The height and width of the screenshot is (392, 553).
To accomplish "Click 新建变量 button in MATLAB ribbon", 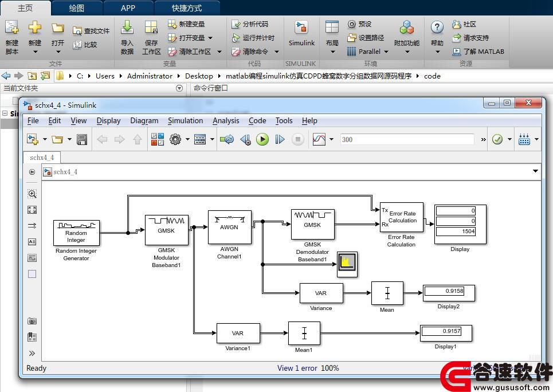I will pos(187,24).
